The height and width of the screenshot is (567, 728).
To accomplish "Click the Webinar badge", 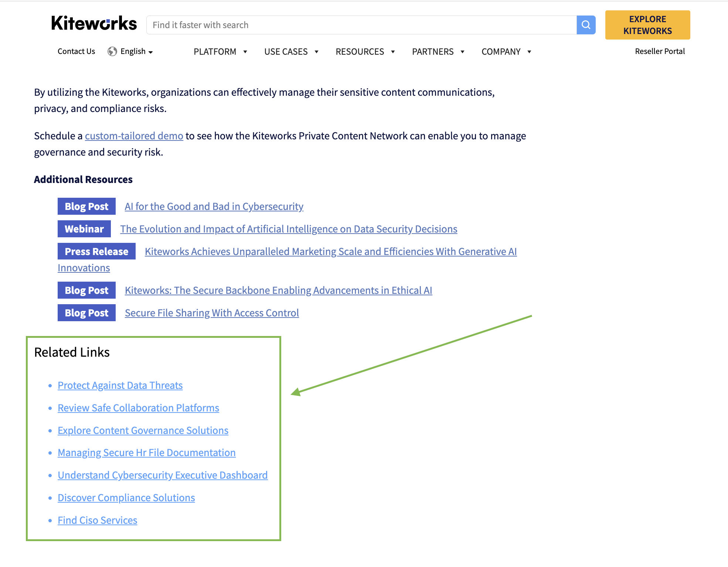I will click(84, 229).
